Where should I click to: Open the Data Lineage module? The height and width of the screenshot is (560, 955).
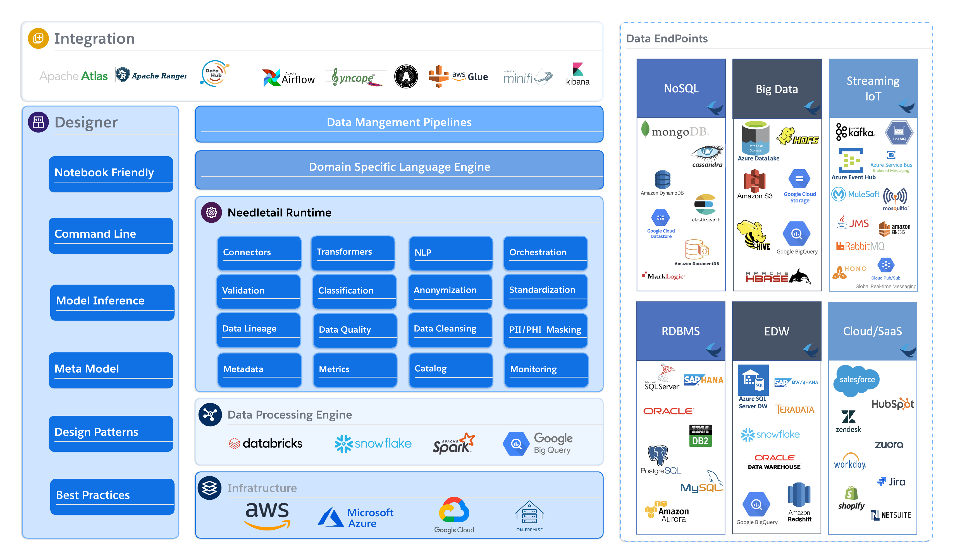tap(259, 329)
